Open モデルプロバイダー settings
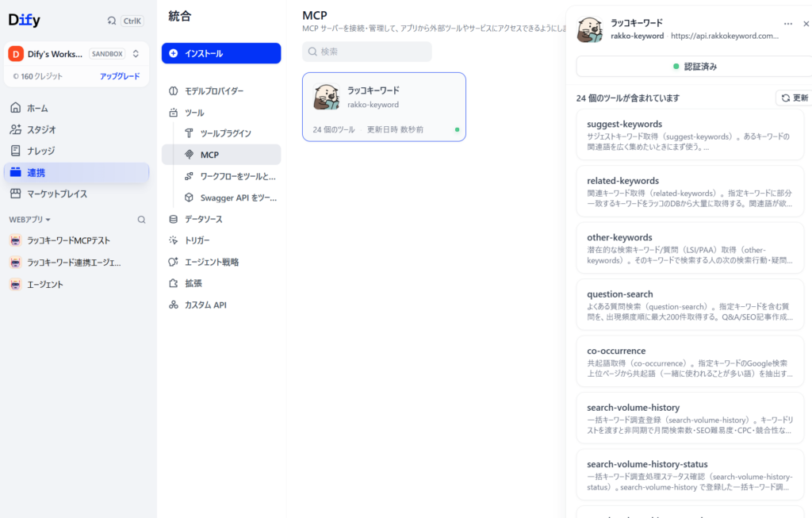 (x=221, y=90)
